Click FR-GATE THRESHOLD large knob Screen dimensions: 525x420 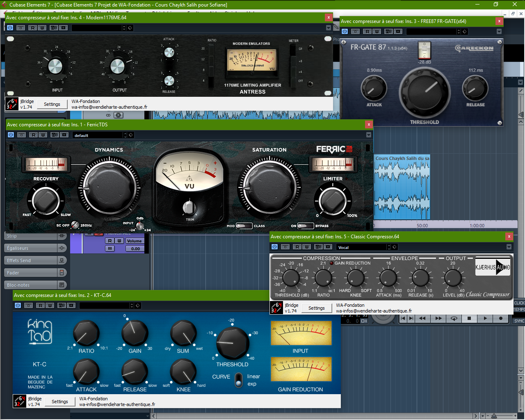pos(425,92)
